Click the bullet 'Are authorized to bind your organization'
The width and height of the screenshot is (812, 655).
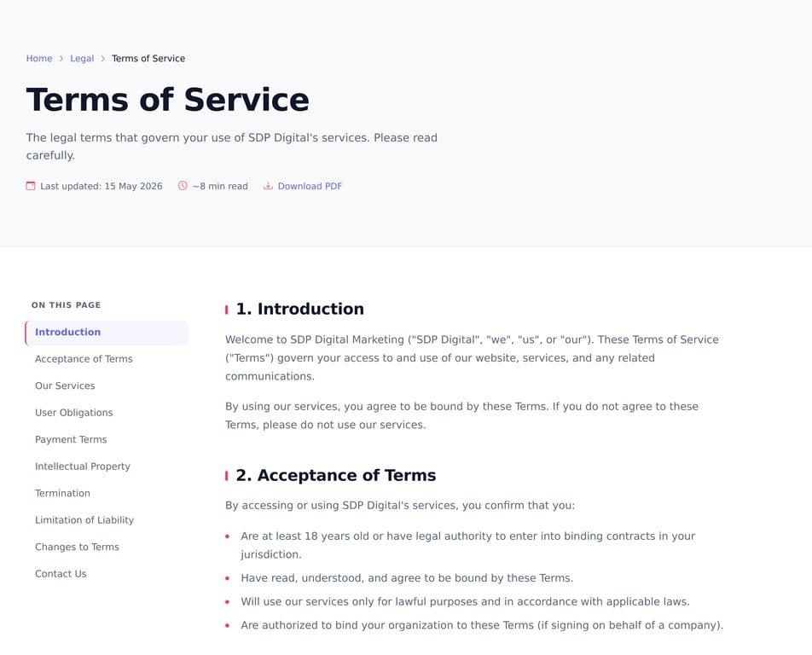click(482, 625)
